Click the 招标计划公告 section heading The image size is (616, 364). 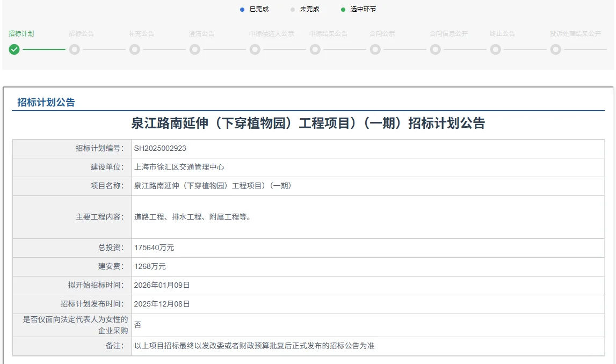pos(46,103)
